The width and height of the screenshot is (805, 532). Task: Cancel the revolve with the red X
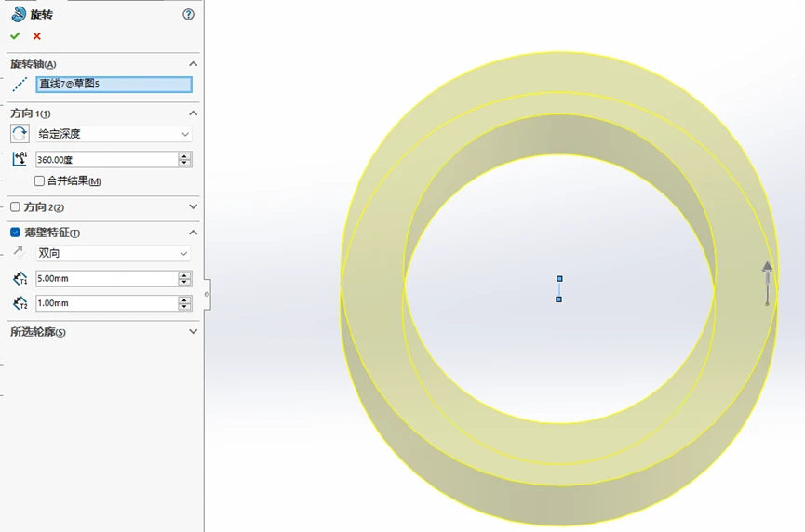click(37, 36)
